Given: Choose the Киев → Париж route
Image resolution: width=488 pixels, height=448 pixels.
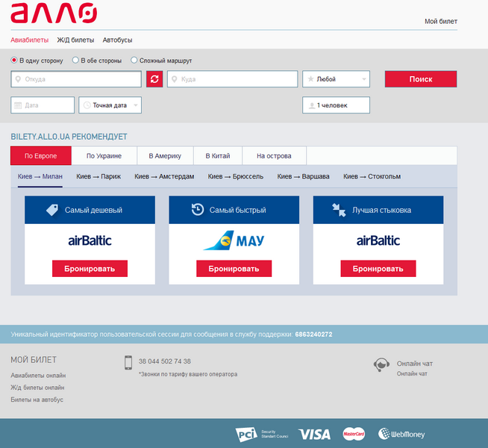Looking at the screenshot, I should 98,176.
